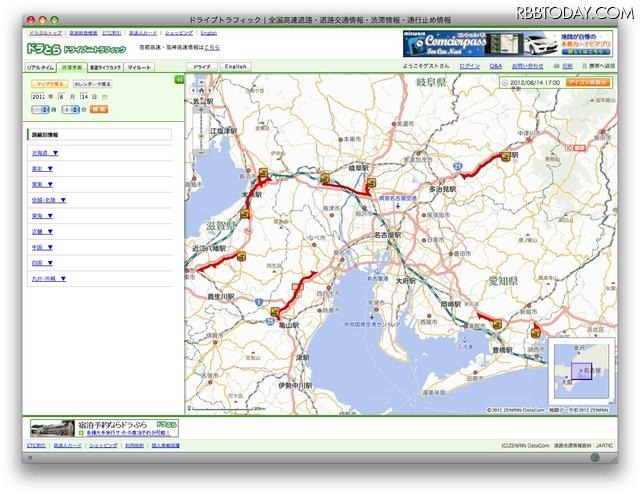Expand the 東海 region list
640x494 pixels.
pyautogui.click(x=42, y=216)
